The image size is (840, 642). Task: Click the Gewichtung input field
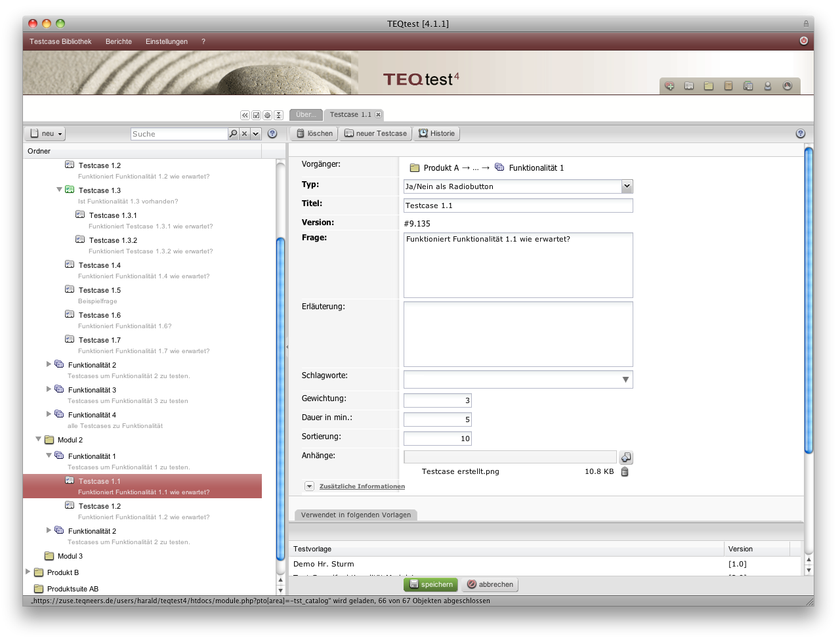coord(438,400)
